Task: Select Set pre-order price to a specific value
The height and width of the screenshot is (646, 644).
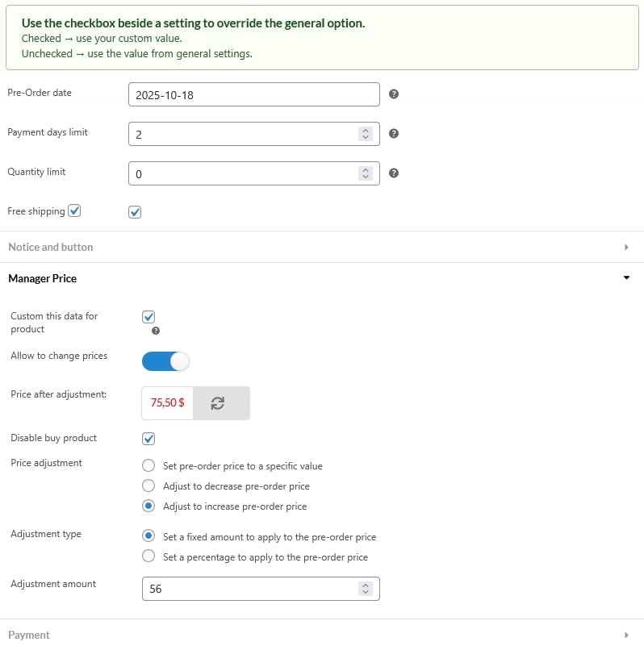Action: pyautogui.click(x=148, y=465)
